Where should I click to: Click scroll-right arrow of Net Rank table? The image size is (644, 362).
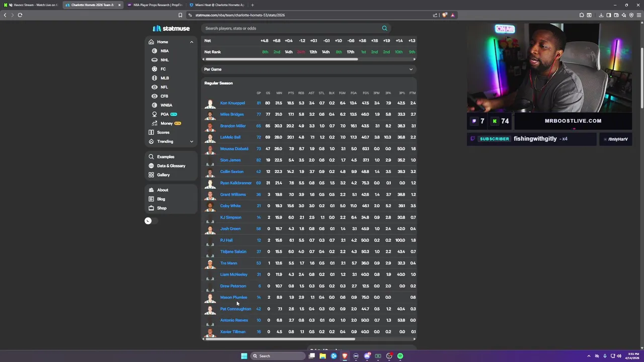pyautogui.click(x=414, y=59)
